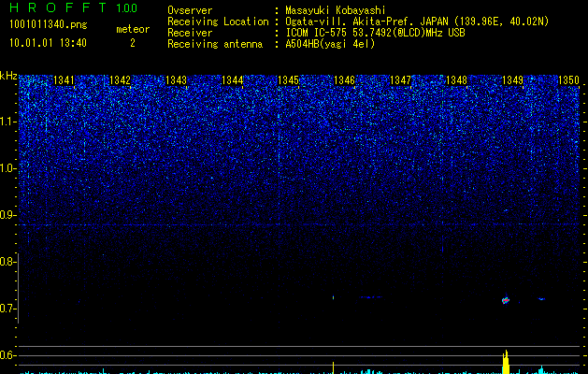Viewport: 588px width, 374px height.
Task: Click the observer name Masayuki Kobayashi
Action: point(336,10)
